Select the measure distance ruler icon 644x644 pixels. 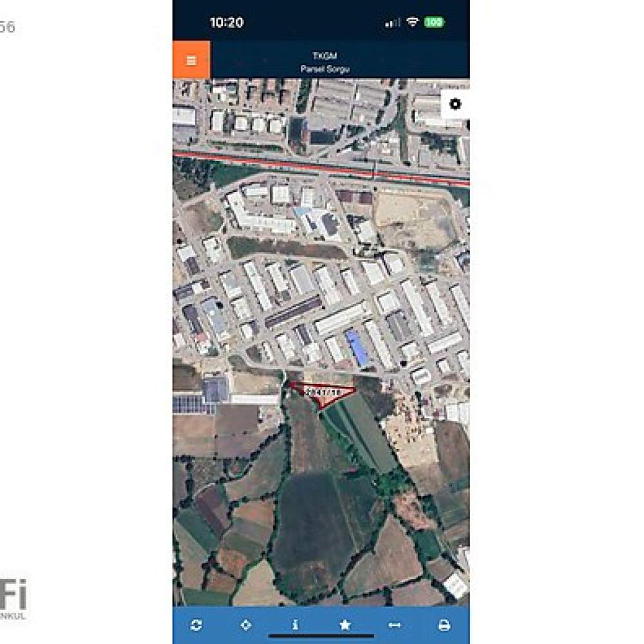pyautogui.click(x=394, y=625)
